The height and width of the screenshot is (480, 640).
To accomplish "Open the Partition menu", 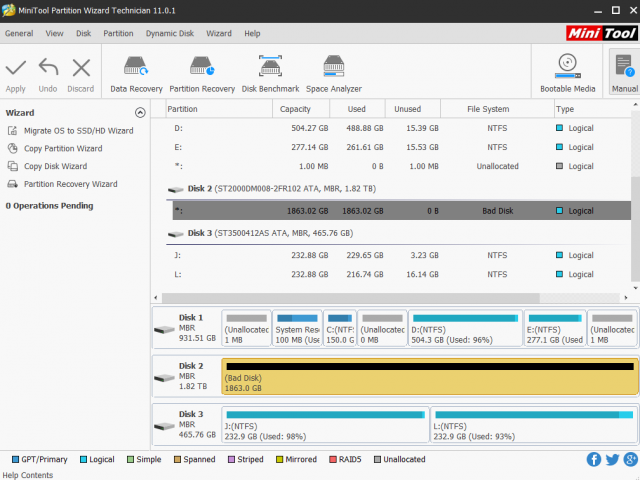I will (118, 33).
